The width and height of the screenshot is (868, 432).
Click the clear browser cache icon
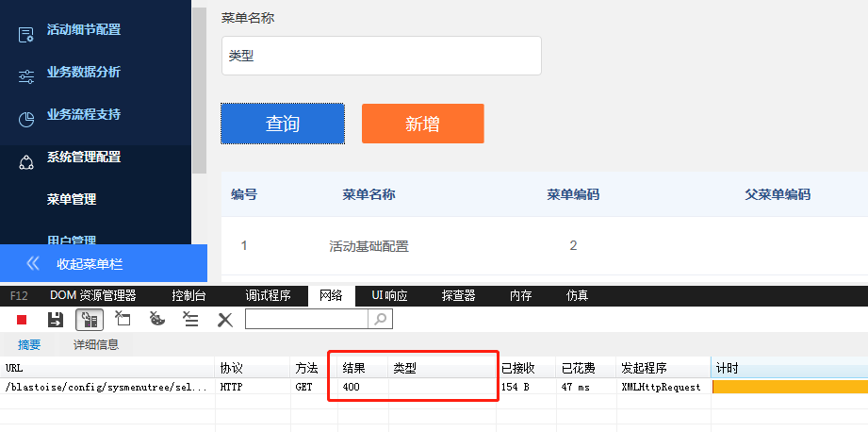(123, 320)
